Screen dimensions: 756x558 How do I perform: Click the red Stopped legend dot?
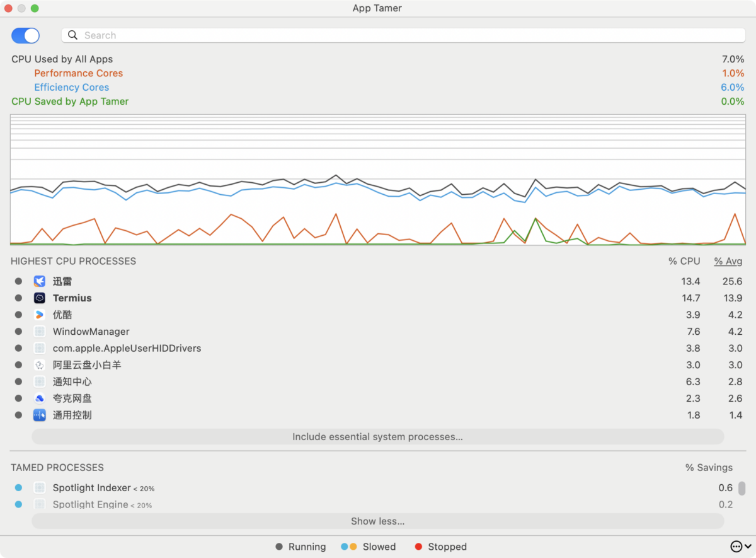point(418,547)
